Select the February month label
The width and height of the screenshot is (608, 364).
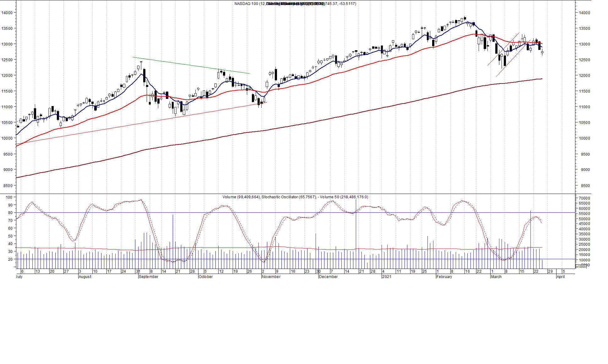click(444, 277)
